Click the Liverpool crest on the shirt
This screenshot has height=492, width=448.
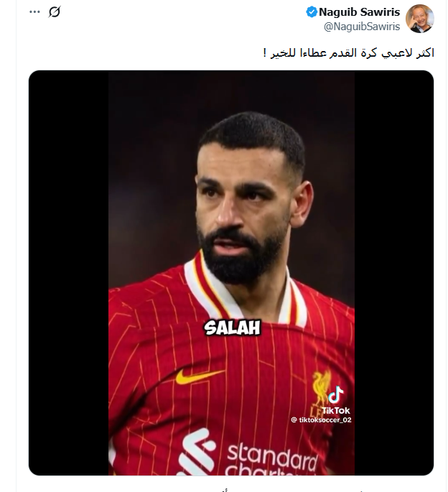tap(320, 388)
